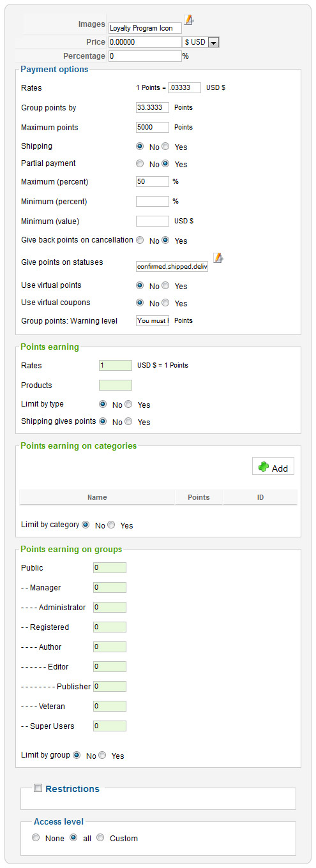Image resolution: width=316 pixels, height=868 pixels.
Task: Click the Points column header
Action: pyautogui.click(x=199, y=497)
